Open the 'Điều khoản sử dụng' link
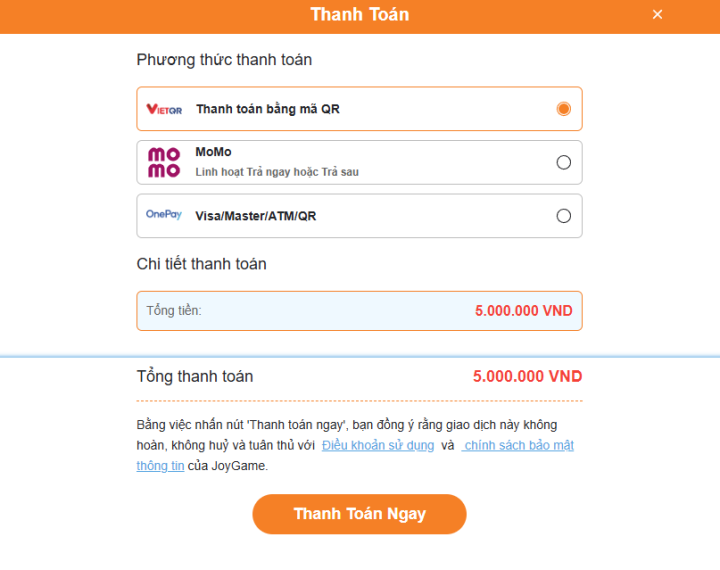This screenshot has height=570, width=720. (x=378, y=445)
